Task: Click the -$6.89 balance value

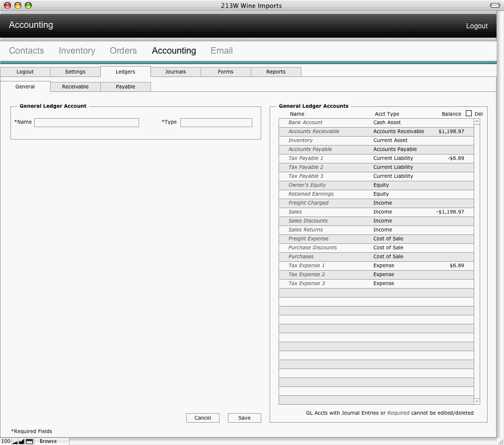Action: (456, 158)
